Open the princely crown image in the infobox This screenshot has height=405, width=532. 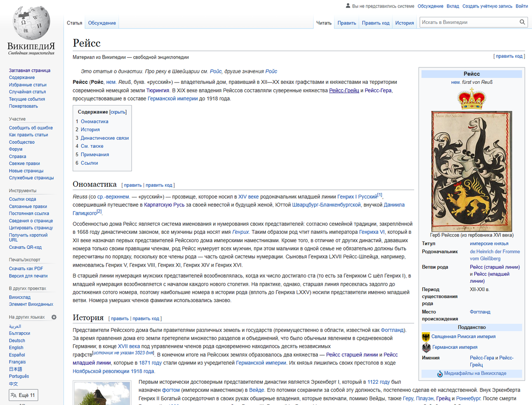pyautogui.click(x=472, y=98)
